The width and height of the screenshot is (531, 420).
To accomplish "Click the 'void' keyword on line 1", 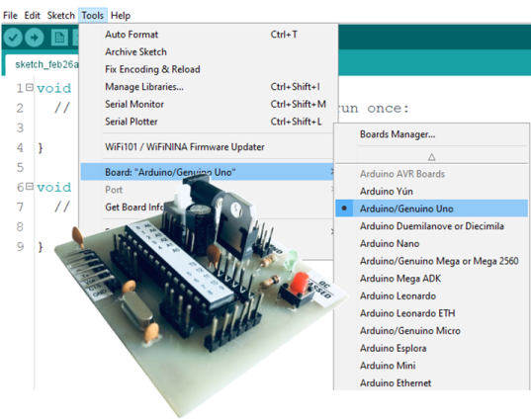I will pos(54,88).
